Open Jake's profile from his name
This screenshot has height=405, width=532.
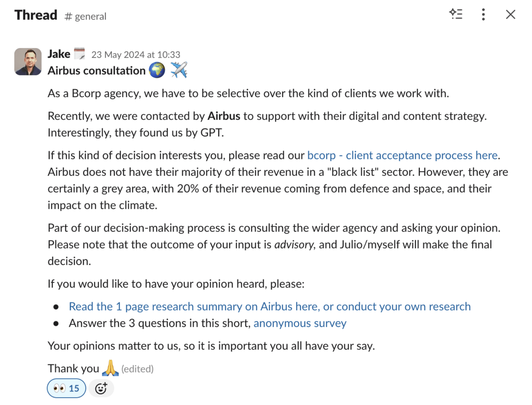59,54
